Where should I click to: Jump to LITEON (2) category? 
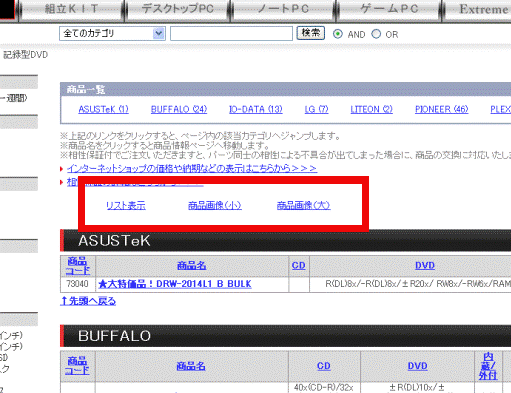point(371,109)
